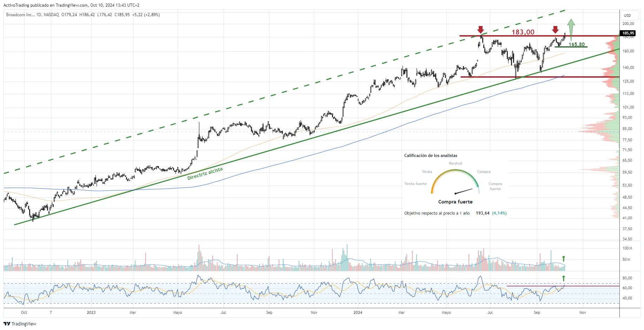
Task: Click the 41,00 price axis label
Action: pyautogui.click(x=627, y=218)
